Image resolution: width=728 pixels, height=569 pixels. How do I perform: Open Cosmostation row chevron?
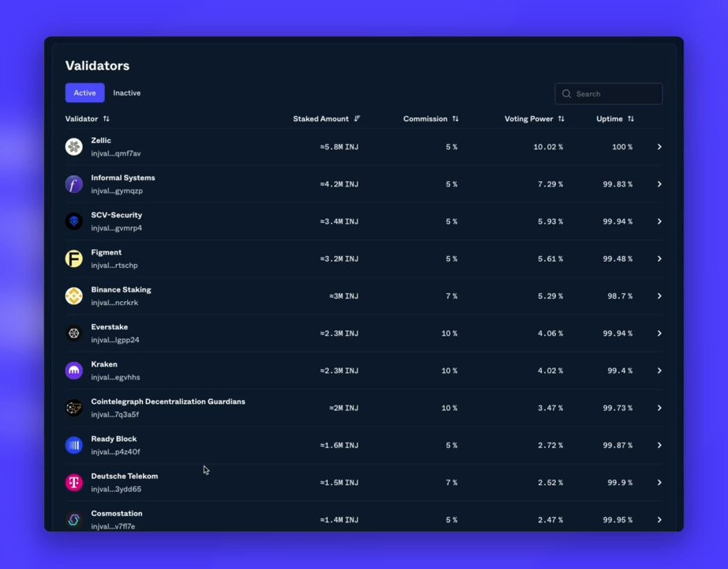(x=659, y=520)
